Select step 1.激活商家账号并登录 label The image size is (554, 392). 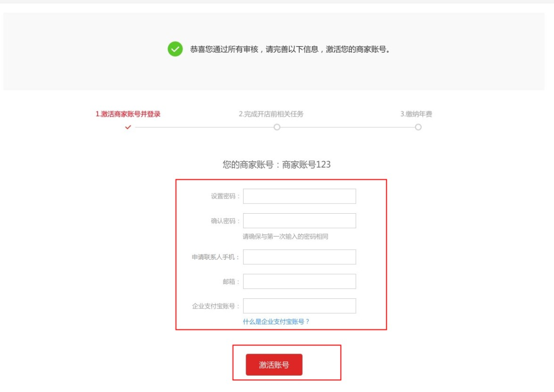point(128,114)
